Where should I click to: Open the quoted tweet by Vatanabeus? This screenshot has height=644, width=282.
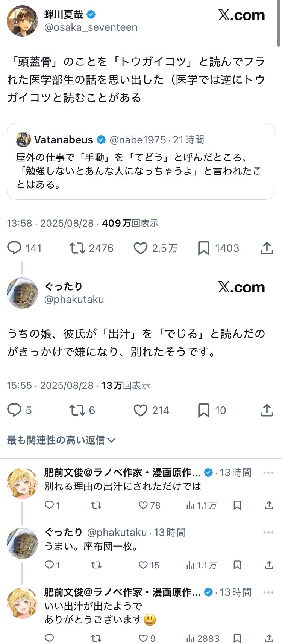tap(141, 161)
